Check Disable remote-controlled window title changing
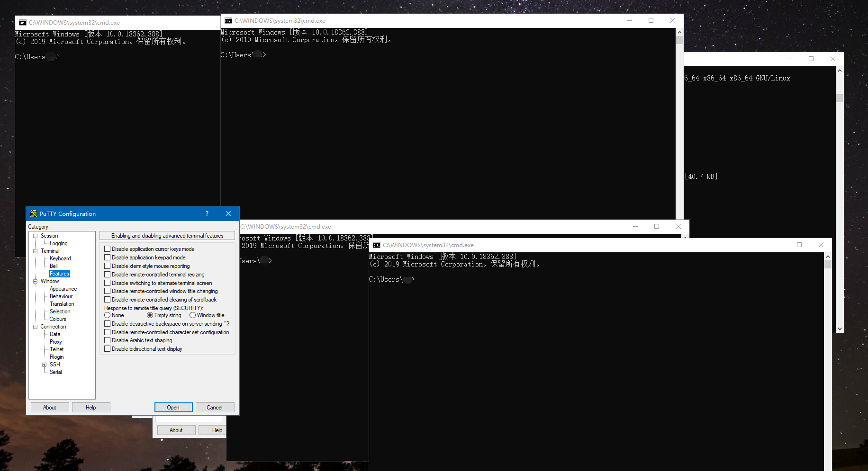 click(108, 291)
